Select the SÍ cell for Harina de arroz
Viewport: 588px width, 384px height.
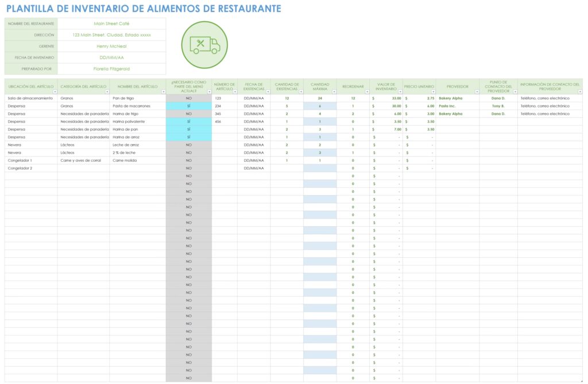[x=188, y=137]
